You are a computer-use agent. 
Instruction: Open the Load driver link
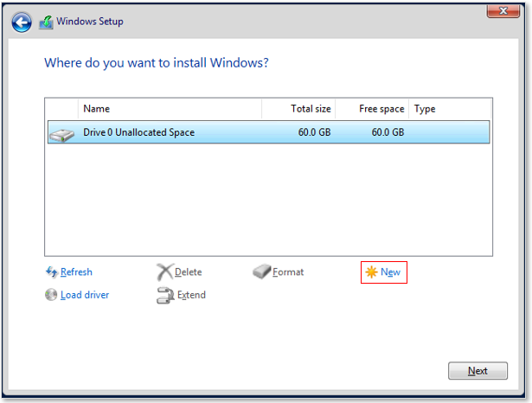coord(85,295)
